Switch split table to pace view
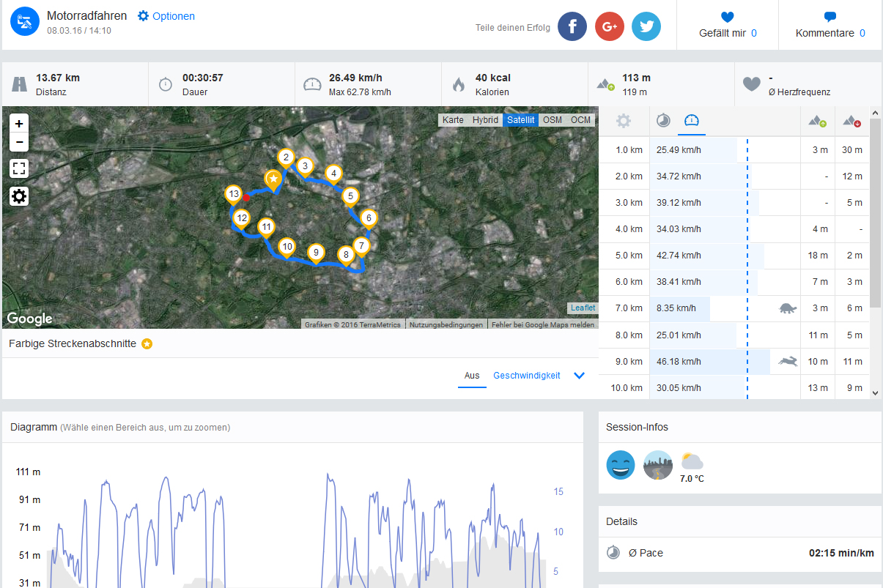This screenshot has width=883, height=588. (663, 121)
